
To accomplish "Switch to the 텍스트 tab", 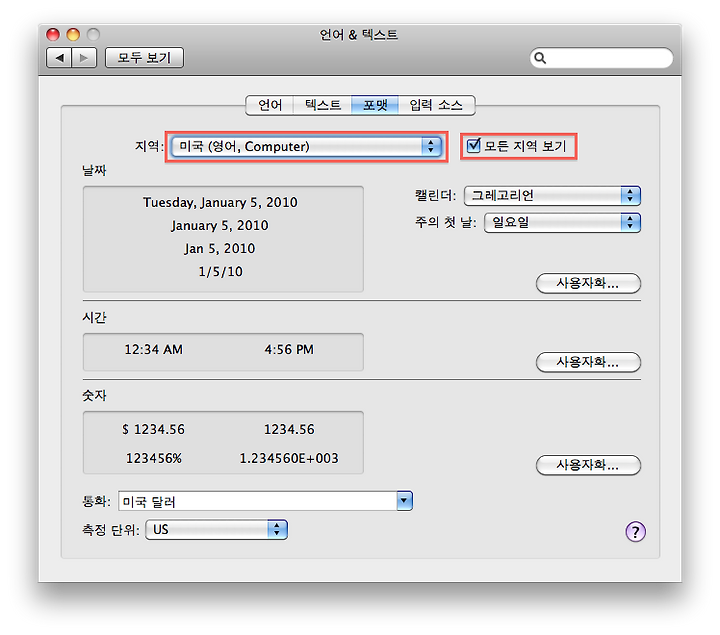I will pyautogui.click(x=323, y=105).
